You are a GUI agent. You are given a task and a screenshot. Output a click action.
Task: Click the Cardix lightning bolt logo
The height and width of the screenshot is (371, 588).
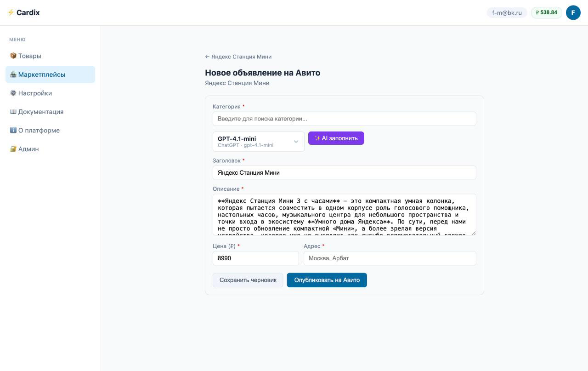[x=11, y=12]
